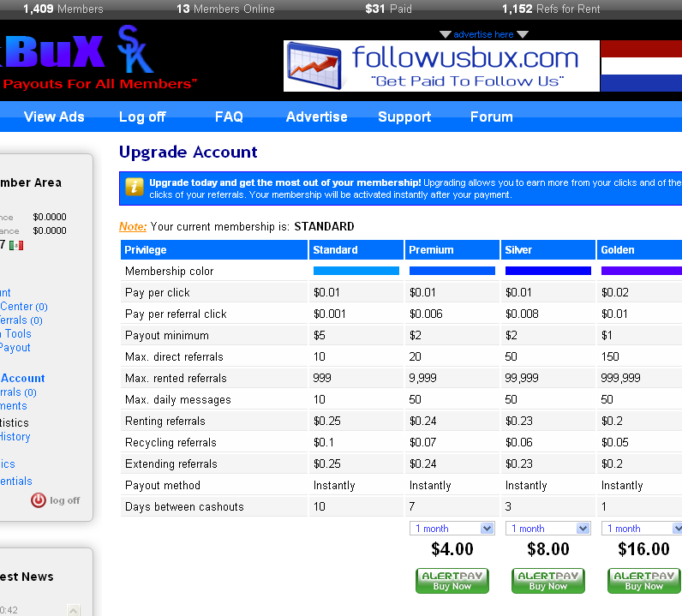This screenshot has width=682, height=616.
Task: Go to the Advertise page
Action: [x=317, y=117]
